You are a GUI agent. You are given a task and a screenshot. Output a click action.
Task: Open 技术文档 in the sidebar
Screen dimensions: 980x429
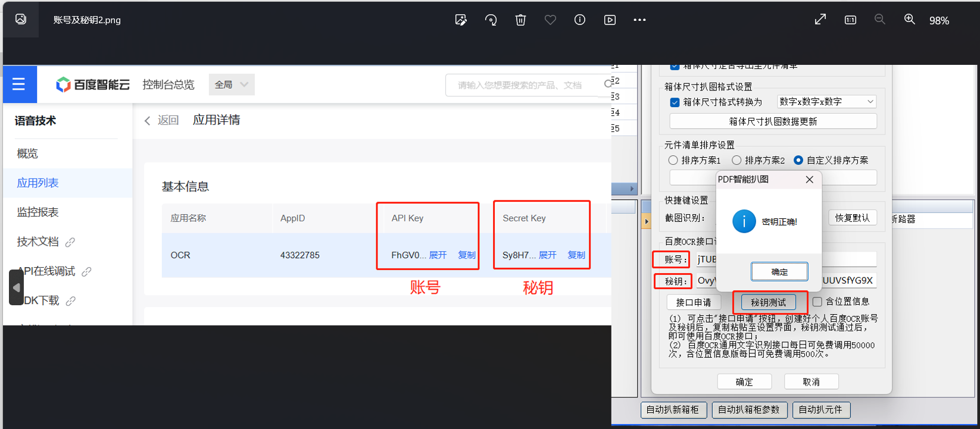38,242
